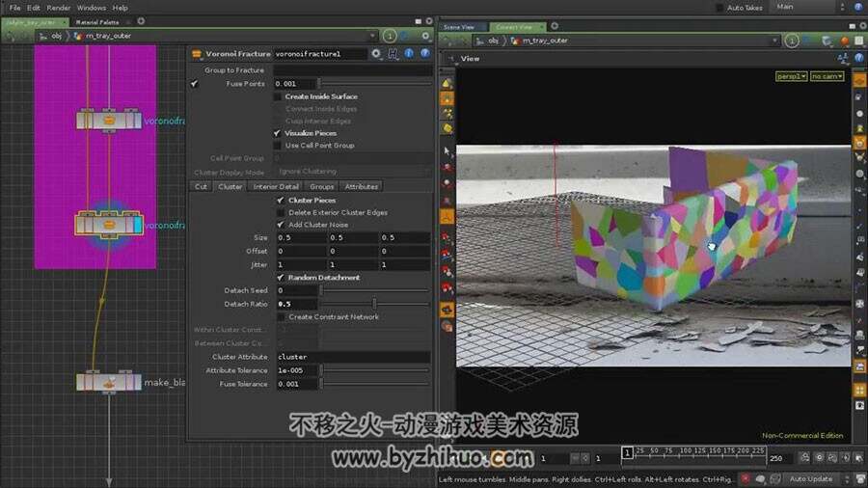Enable Use Cell Point Group checkbox
Screen dimensions: 868x488
point(278,146)
